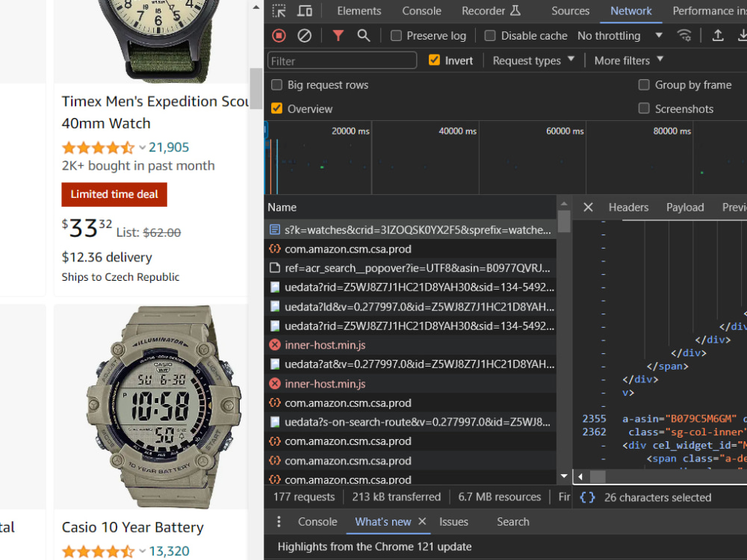The width and height of the screenshot is (747, 560).
Task: Click the network Filter input field
Action: point(342,60)
